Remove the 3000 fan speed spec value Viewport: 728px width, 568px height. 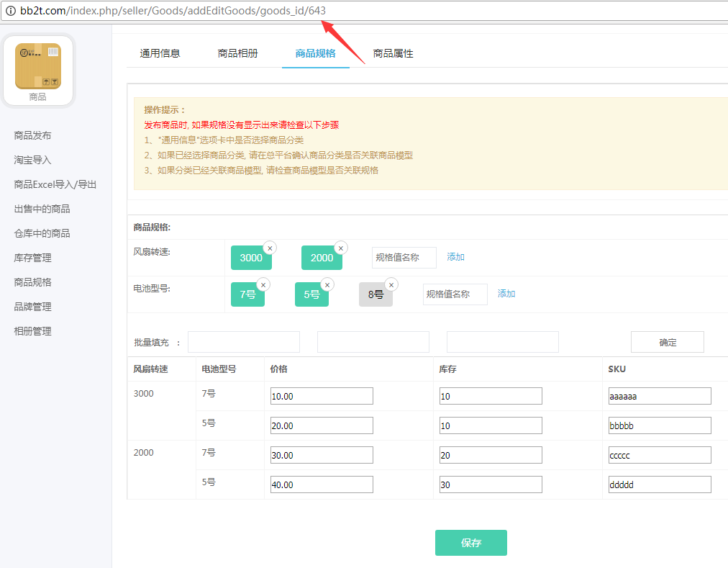tap(270, 248)
